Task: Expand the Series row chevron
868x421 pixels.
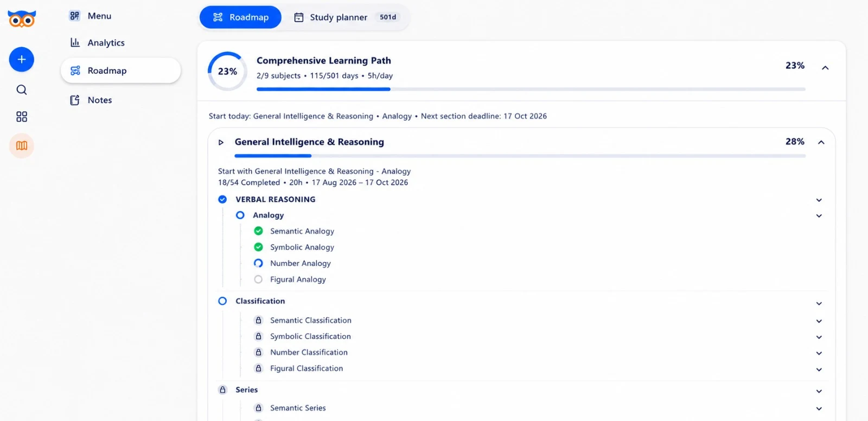Action: [x=819, y=391]
